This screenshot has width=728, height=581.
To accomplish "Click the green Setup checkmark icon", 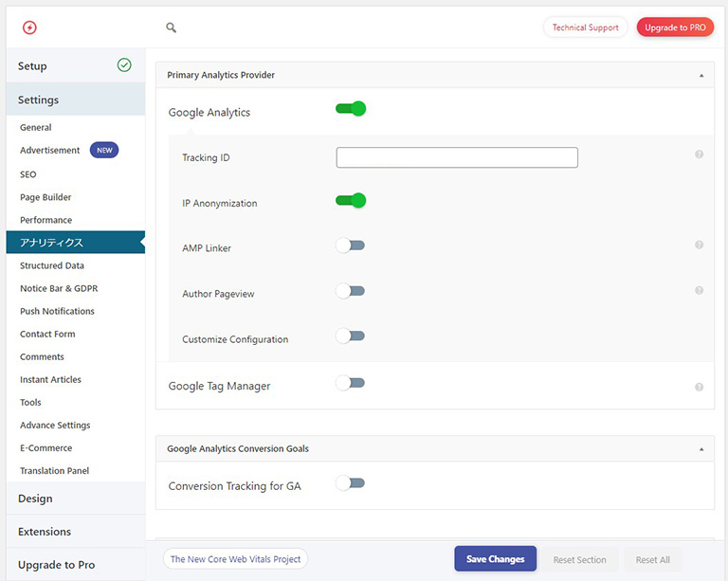I will click(124, 65).
